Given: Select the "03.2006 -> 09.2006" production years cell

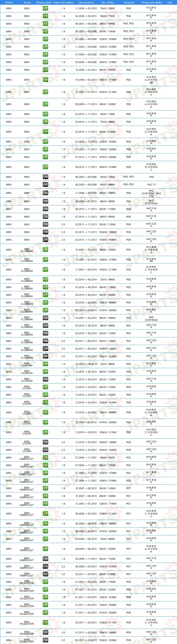Looking at the screenshot, I should tap(86, 62).
